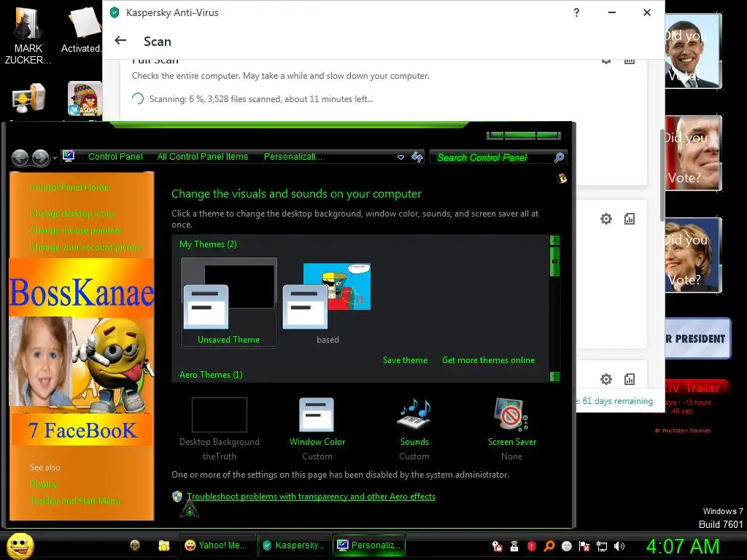Screen dimensions: 747x560
Task: Click Change your account picture link
Action: (86, 247)
